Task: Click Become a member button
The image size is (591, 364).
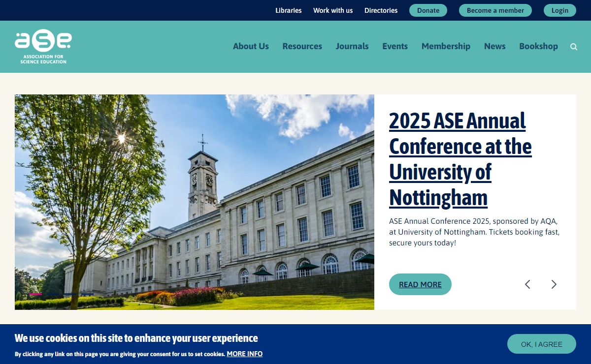Action: tap(495, 10)
